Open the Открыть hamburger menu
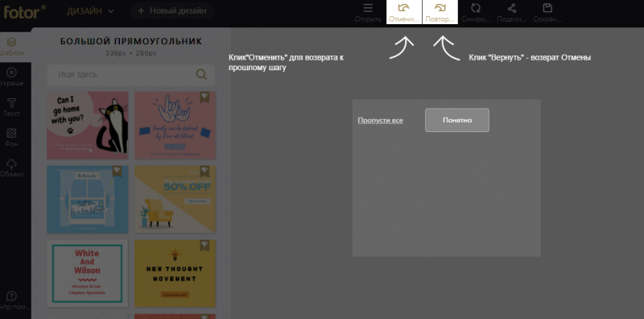The height and width of the screenshot is (319, 644). coord(368,12)
